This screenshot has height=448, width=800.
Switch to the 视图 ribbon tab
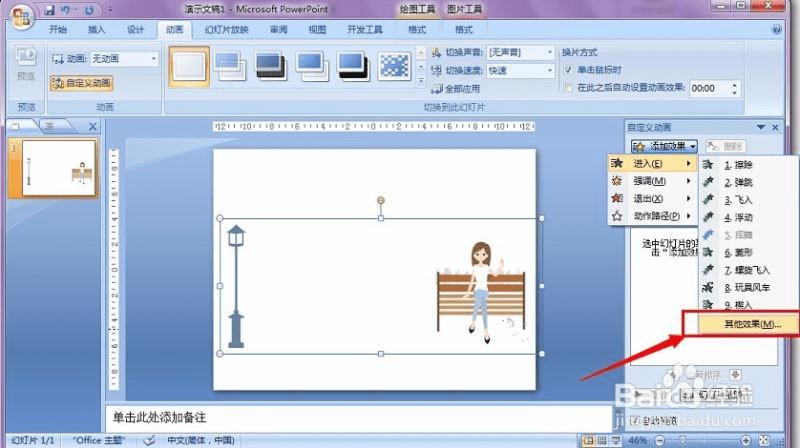(x=317, y=30)
